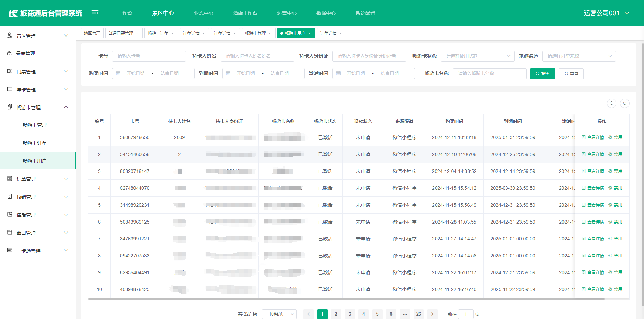
Task: Disable card 62748044070
Action: point(615,188)
